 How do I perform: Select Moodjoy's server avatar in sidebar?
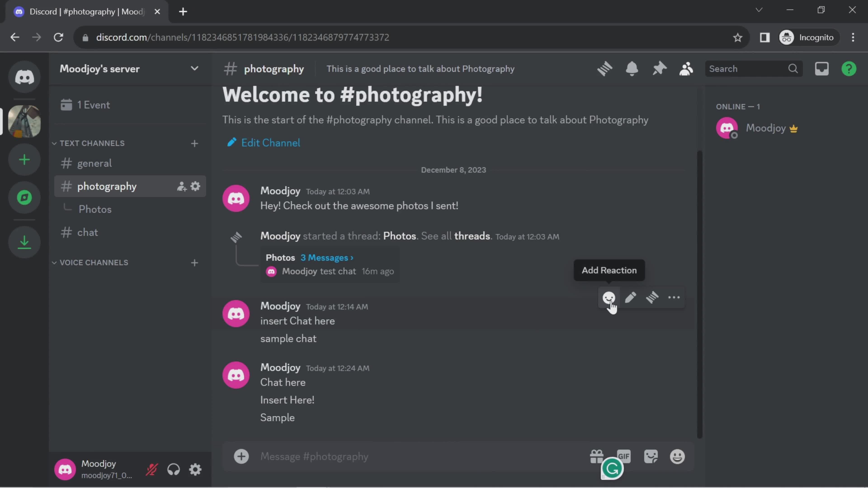coord(24,121)
